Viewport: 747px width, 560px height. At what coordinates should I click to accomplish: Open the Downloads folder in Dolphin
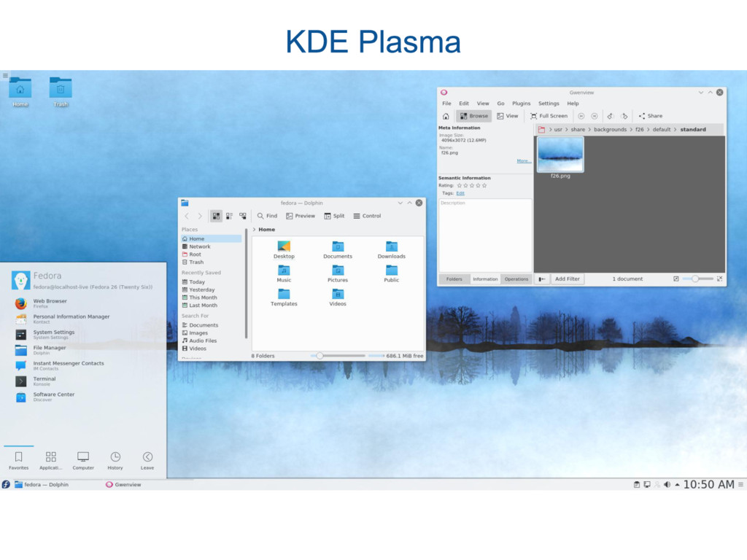click(x=392, y=249)
